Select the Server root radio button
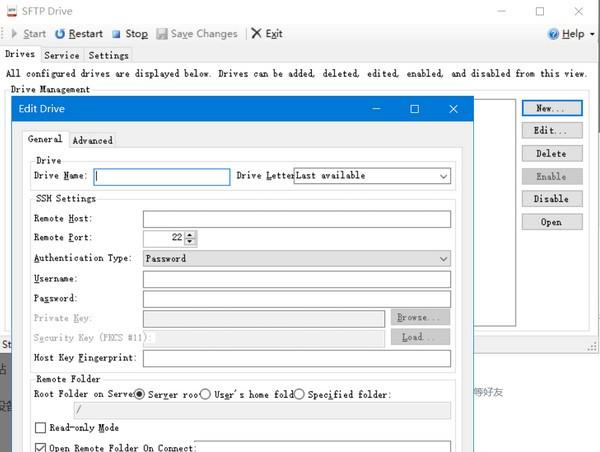Viewport: 600px width, 452px height. (139, 394)
